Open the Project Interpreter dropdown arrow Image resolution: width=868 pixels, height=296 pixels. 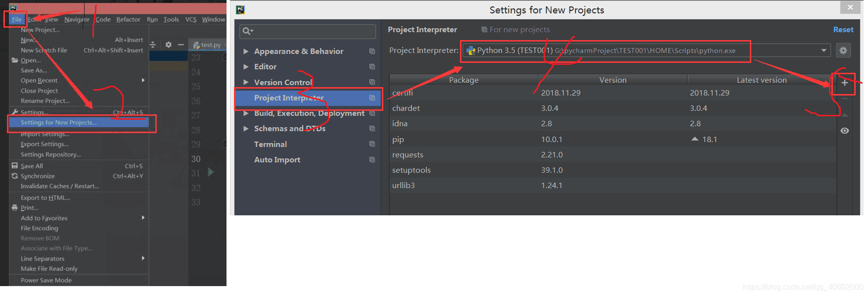point(823,50)
